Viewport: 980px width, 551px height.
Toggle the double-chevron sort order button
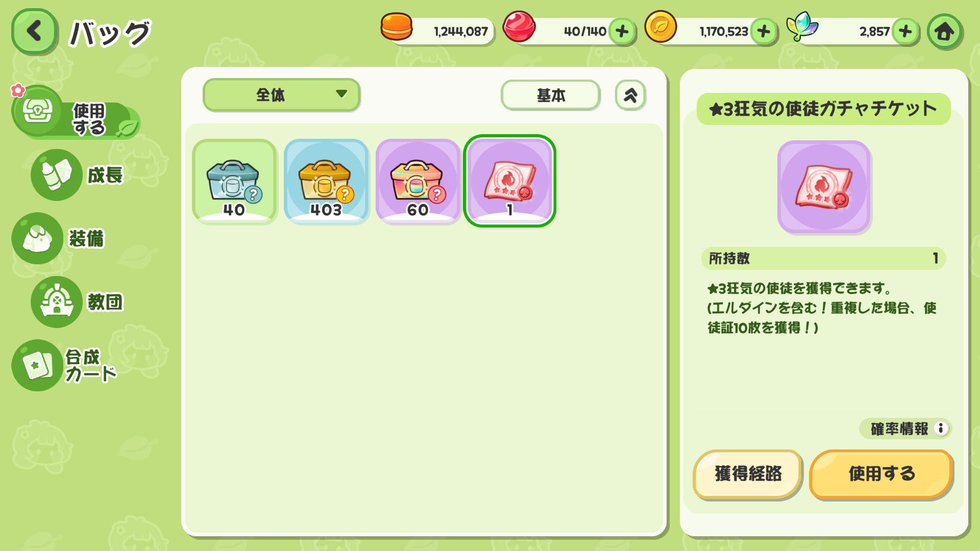pyautogui.click(x=630, y=95)
